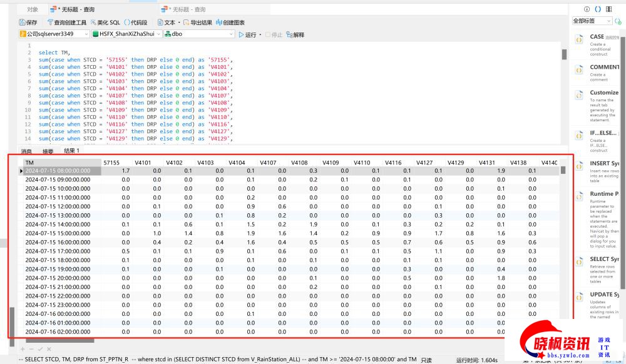Click the add record plus icon
626x364 pixels.
click(x=23, y=349)
